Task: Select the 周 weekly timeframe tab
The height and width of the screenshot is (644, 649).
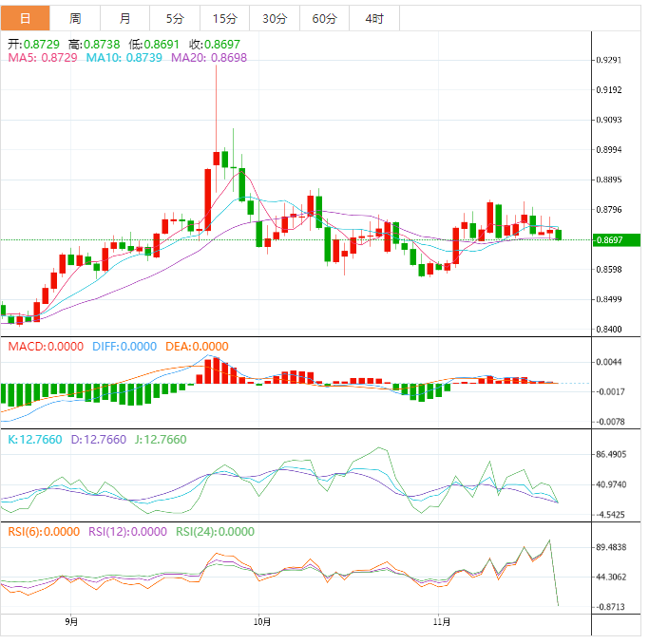Action: (75, 18)
